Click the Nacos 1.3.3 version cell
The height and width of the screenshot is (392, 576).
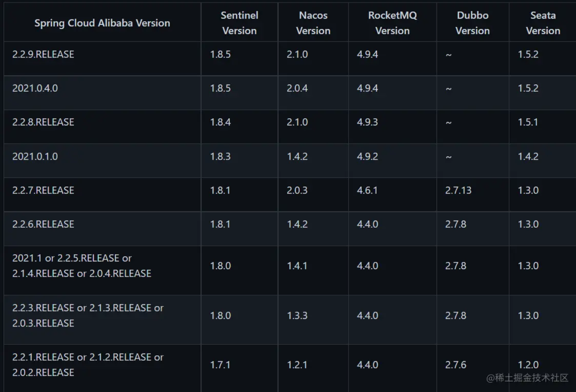pyautogui.click(x=297, y=316)
